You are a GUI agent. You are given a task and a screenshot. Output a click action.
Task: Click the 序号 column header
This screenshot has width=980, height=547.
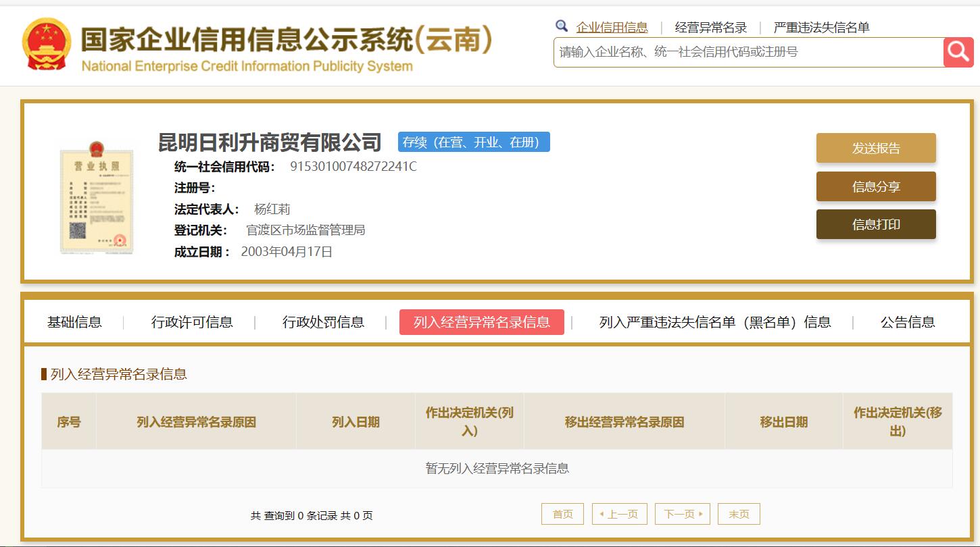click(69, 422)
